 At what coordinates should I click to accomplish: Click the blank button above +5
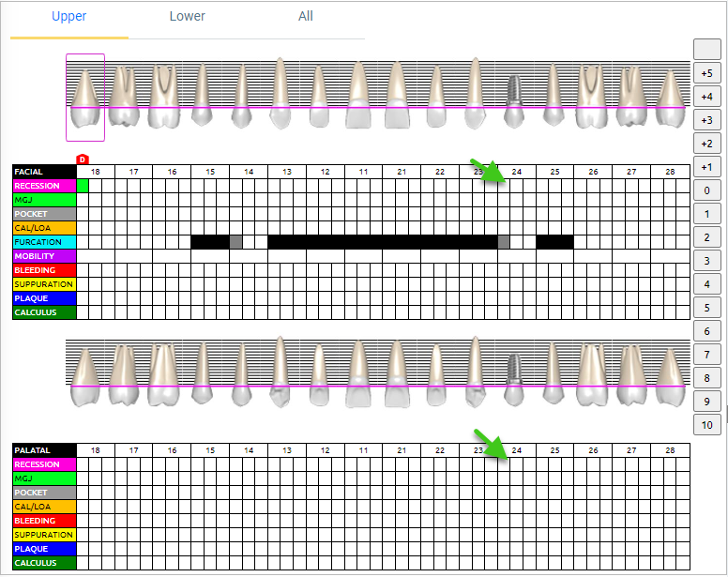click(x=706, y=49)
